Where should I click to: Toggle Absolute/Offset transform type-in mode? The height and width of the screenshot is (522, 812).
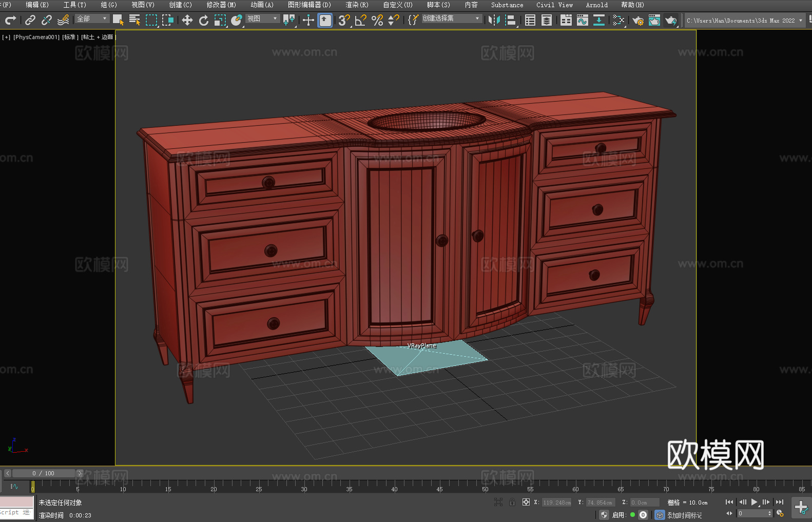tap(526, 502)
